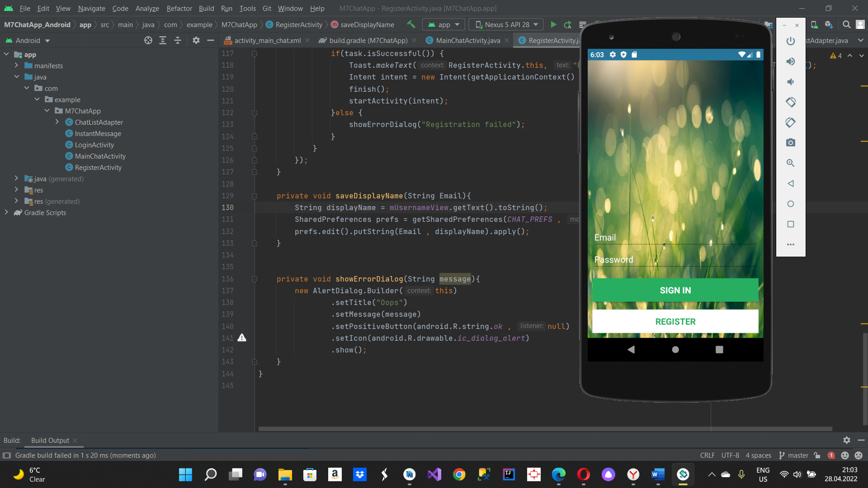Switch to MainChatActivity.java tab
Screen dimensions: 868x488
click(x=467, y=40)
